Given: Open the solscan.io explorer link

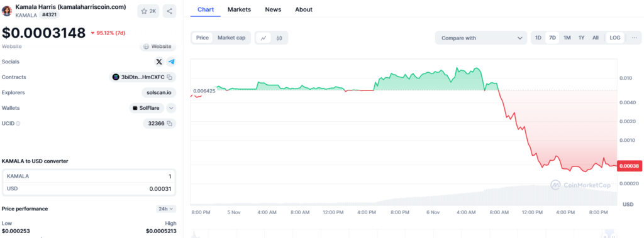Looking at the screenshot, I should click(x=159, y=93).
